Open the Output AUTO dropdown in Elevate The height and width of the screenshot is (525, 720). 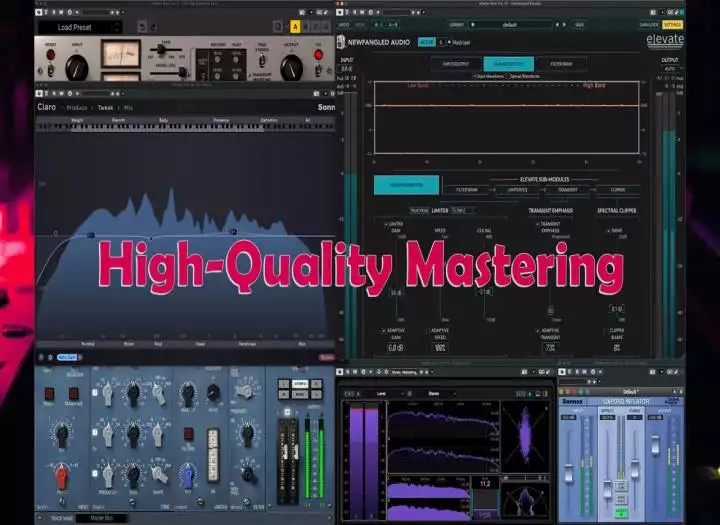pyautogui.click(x=671, y=68)
